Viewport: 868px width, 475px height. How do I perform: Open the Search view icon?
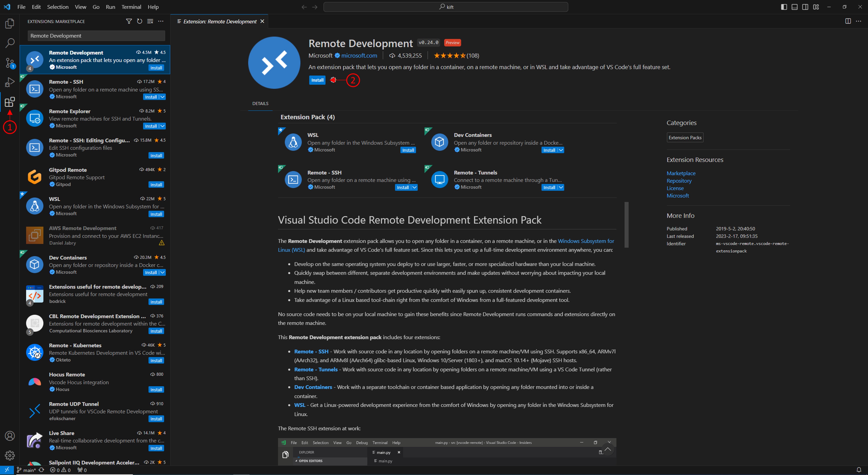[x=10, y=43]
